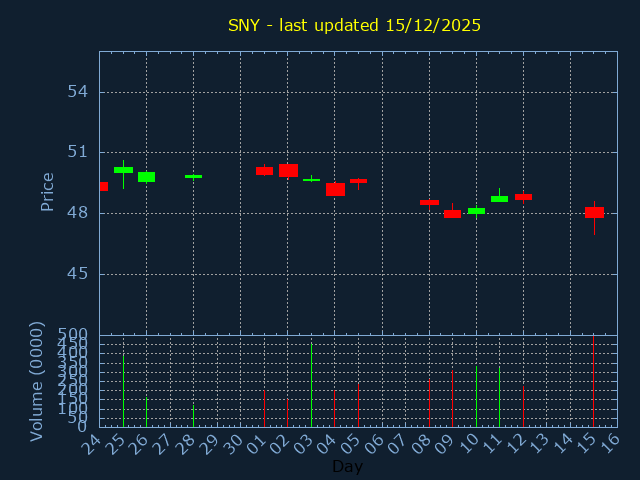Select the red candlestick for day 09

click(452, 214)
